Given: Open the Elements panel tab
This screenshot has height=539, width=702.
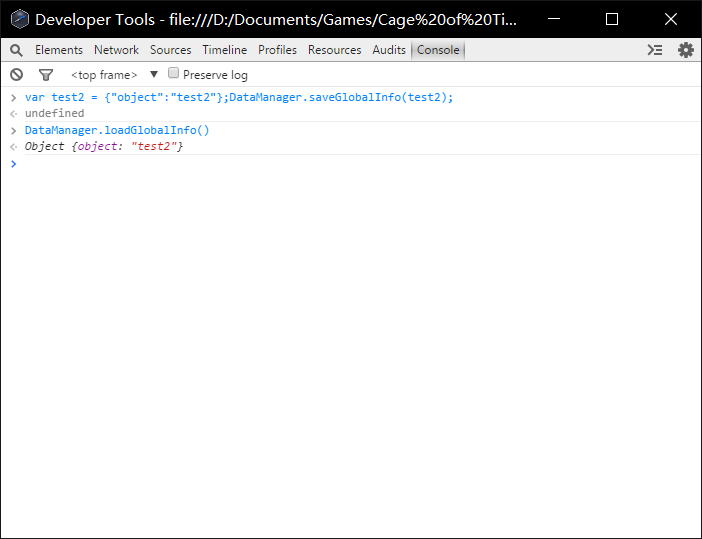Looking at the screenshot, I should coord(59,50).
